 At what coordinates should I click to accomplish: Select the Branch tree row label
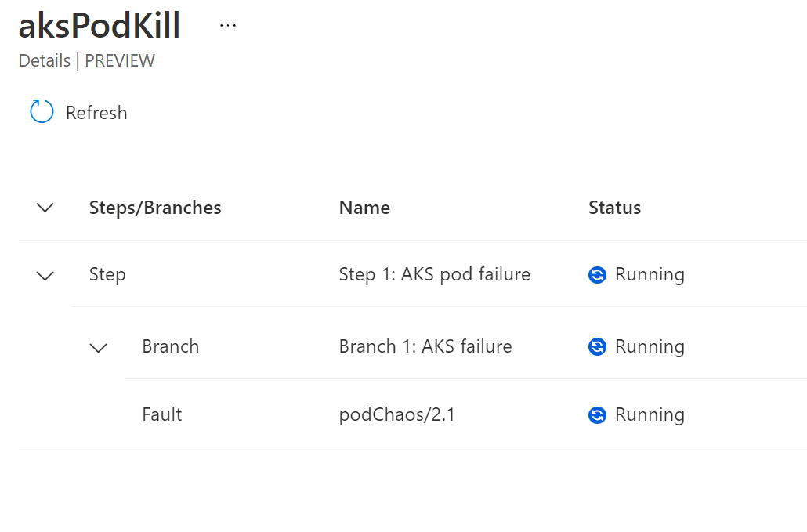click(x=170, y=347)
